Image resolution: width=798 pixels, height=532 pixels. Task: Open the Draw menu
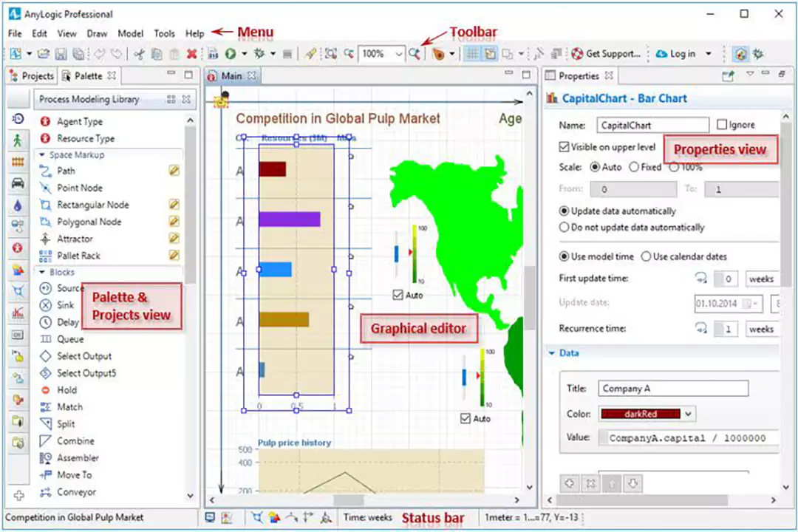click(x=97, y=33)
